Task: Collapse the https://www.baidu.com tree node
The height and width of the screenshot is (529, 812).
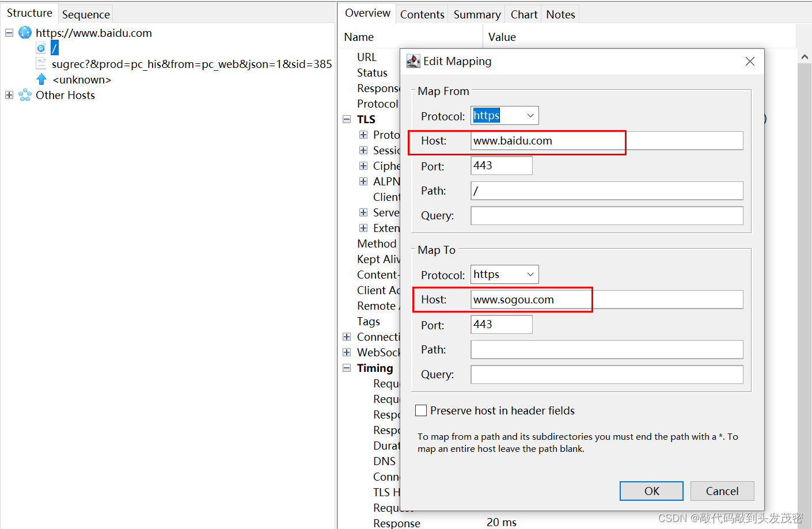Action: [x=9, y=33]
